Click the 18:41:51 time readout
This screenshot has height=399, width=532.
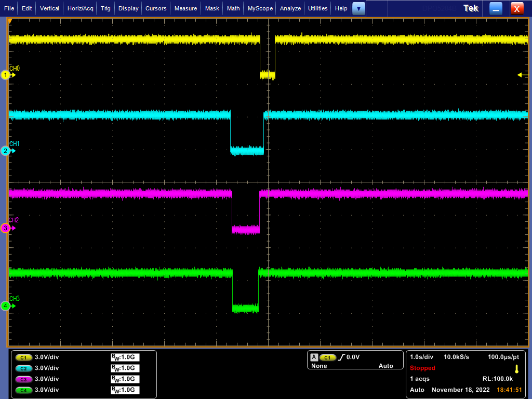[x=509, y=390]
